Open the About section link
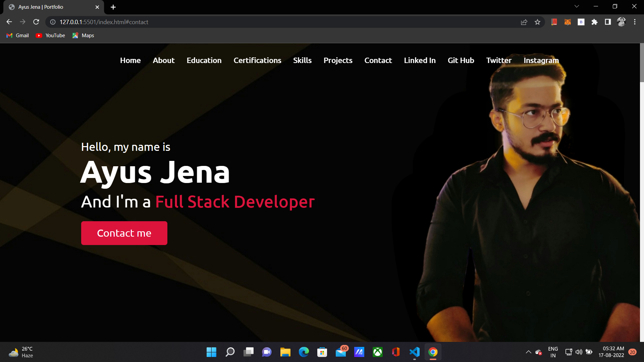The image size is (644, 362). point(164,60)
